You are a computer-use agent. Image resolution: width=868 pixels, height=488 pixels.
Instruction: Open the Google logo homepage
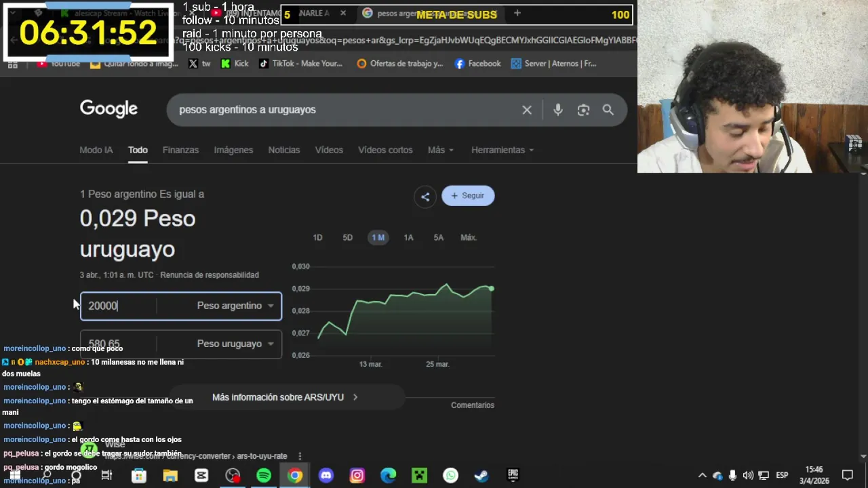tap(108, 109)
